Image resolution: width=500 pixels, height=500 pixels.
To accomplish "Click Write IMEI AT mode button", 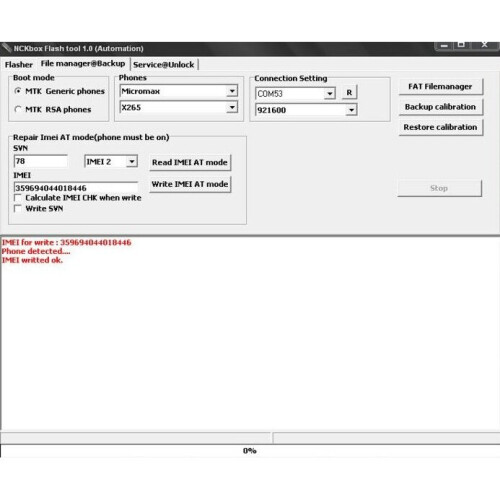I will [190, 184].
